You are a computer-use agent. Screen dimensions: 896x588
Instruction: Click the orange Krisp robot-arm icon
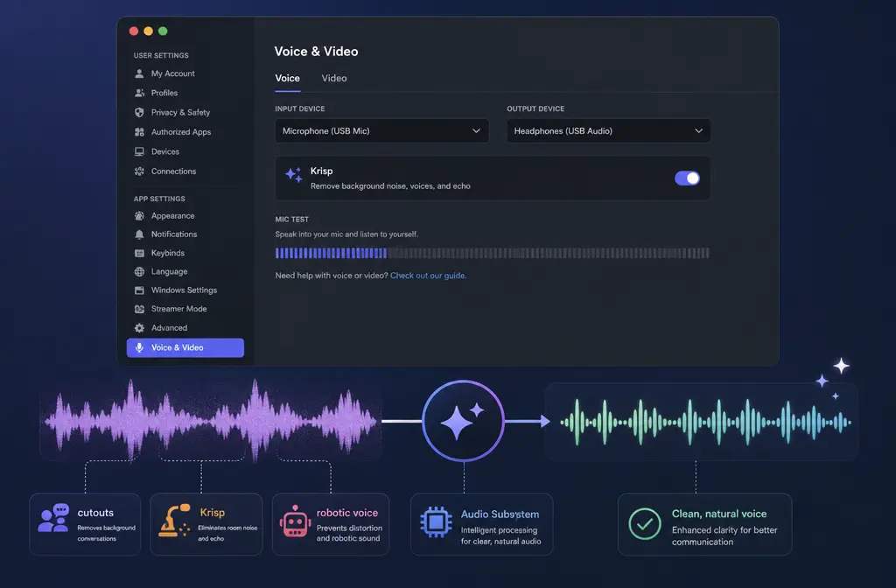click(x=174, y=520)
